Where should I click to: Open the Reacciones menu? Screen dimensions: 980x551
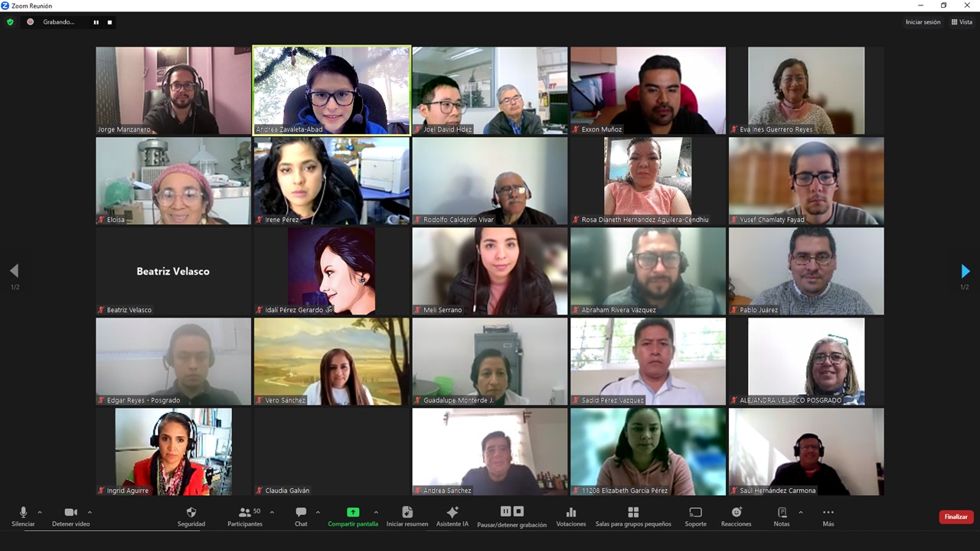[x=737, y=513]
